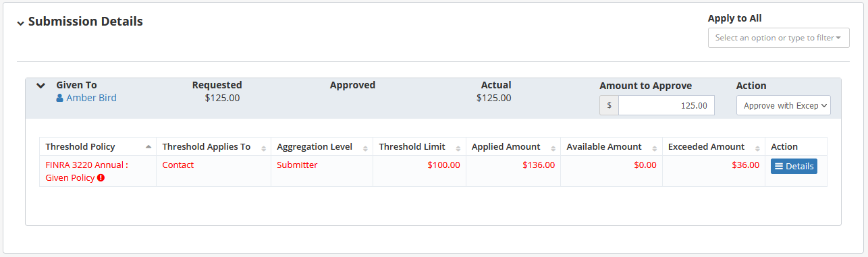Sort by Applied Amount column
Screen dimensions: 868x257
513,146
